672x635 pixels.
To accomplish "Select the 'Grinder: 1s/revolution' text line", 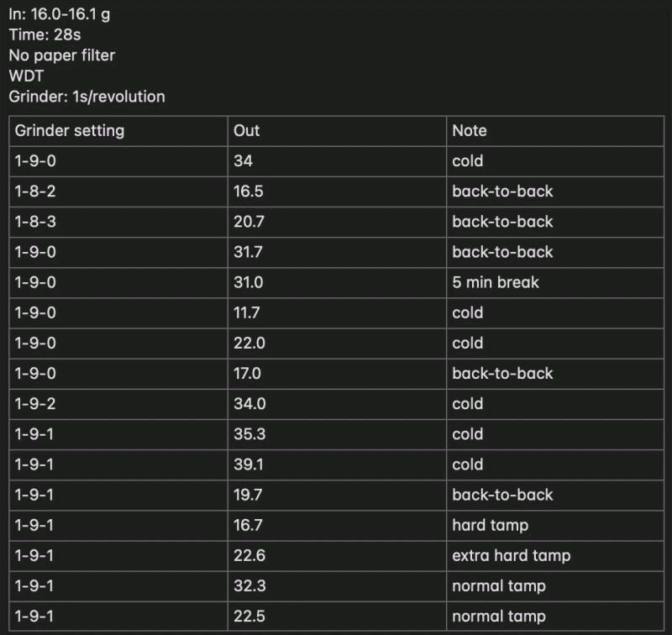I will [87, 97].
